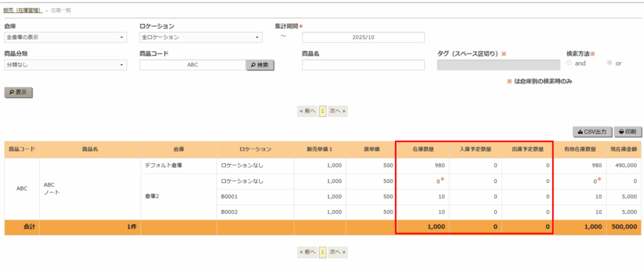Click bottom pagination « 前へ link

click(308, 252)
